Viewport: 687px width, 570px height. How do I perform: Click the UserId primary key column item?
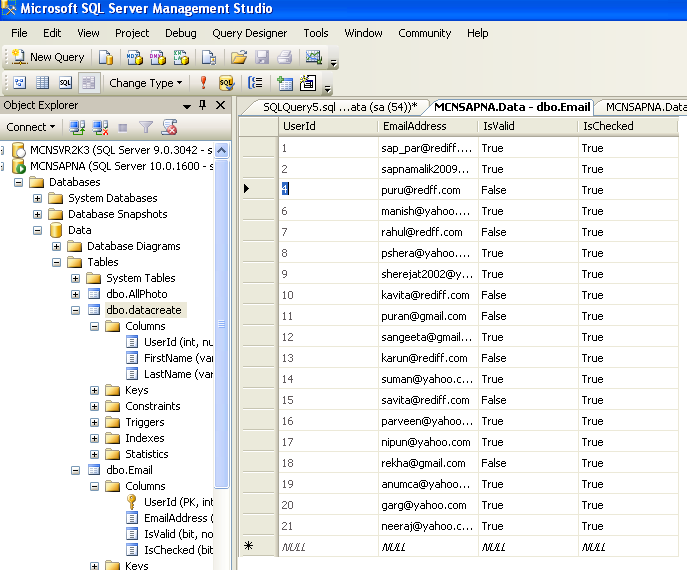178,502
